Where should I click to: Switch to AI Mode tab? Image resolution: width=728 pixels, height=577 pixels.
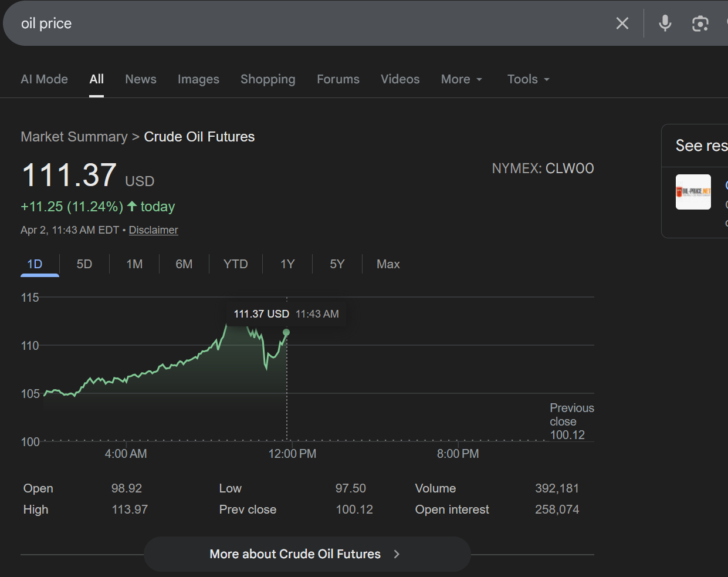[x=45, y=79]
